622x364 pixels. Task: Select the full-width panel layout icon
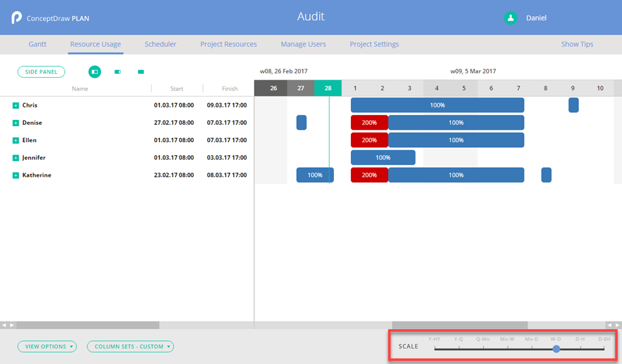pos(141,72)
